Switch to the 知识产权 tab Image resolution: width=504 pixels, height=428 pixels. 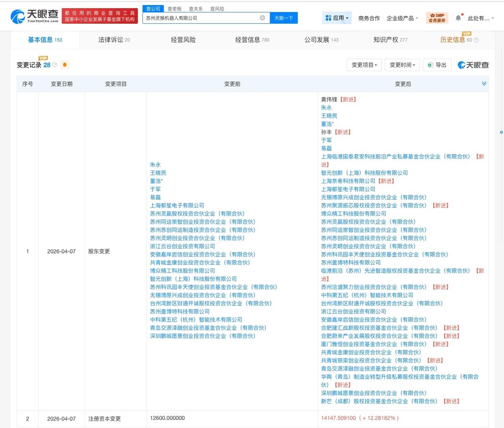coord(391,40)
